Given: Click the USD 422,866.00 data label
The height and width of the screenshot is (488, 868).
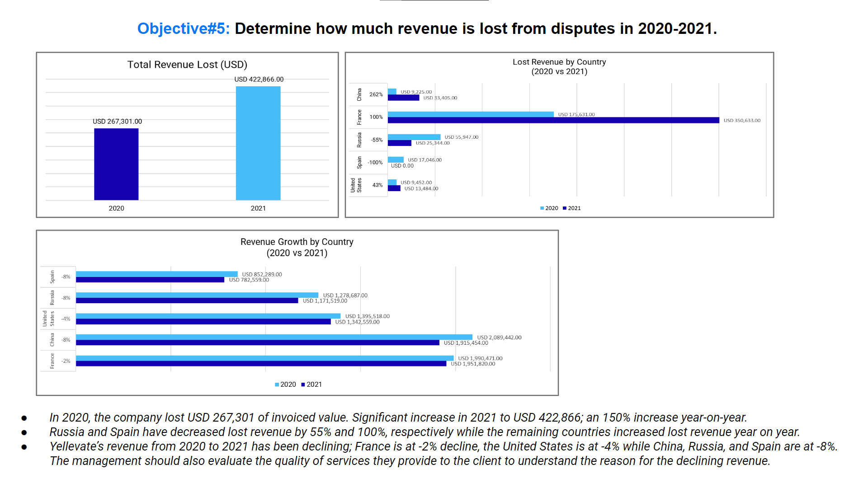Looking at the screenshot, I should coord(259,79).
